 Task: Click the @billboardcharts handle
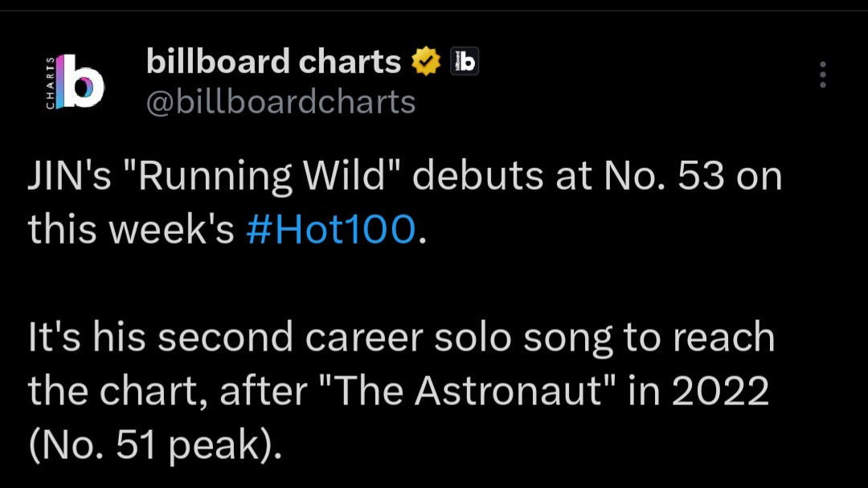coord(280,102)
